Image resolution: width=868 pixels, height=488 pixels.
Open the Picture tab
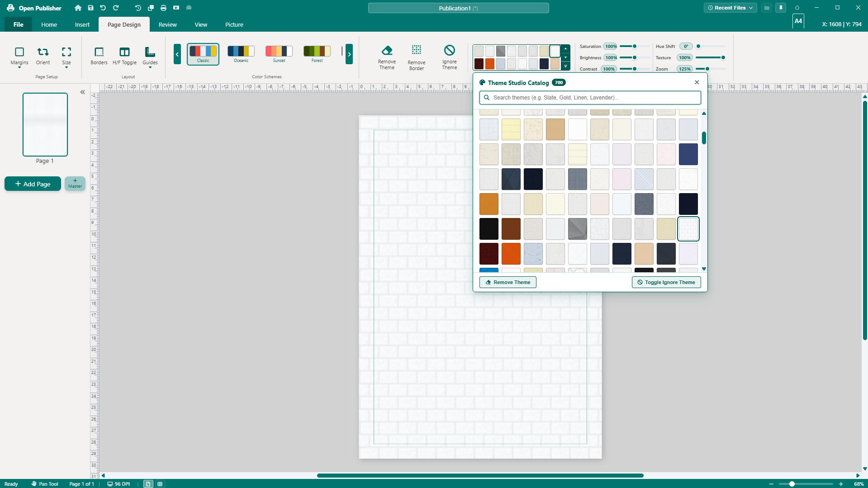click(234, 24)
